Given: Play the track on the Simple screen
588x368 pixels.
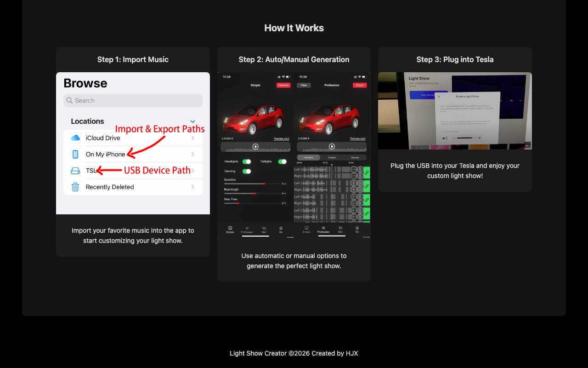Looking at the screenshot, I should coord(255,147).
